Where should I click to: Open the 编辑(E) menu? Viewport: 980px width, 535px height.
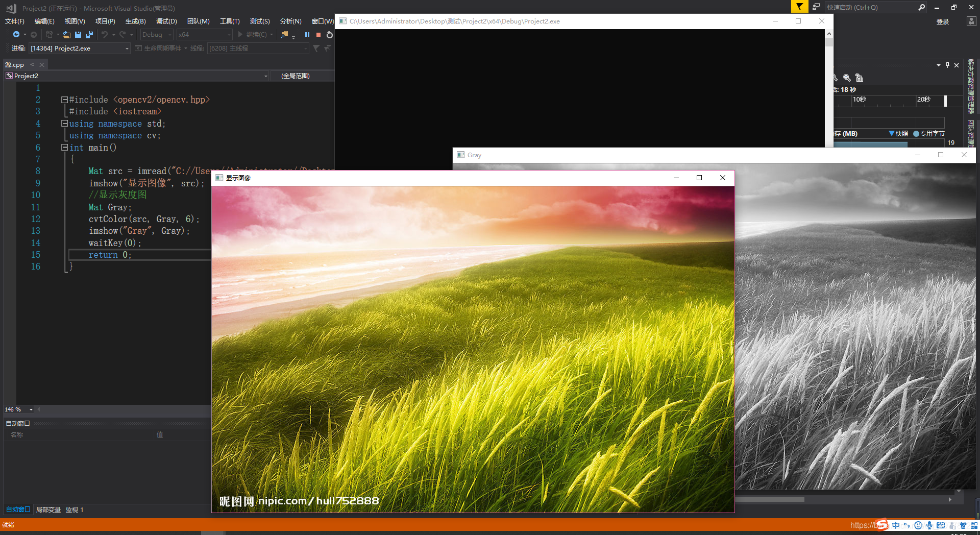tap(44, 21)
